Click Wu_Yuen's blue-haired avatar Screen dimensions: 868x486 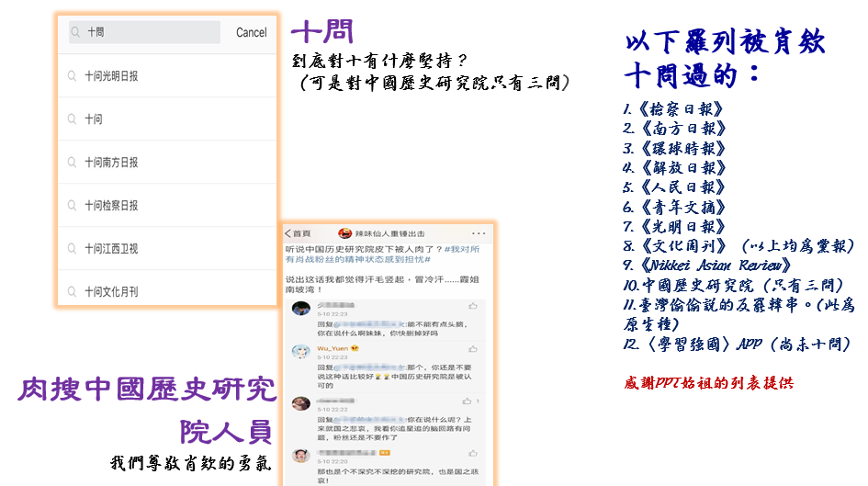click(301, 352)
